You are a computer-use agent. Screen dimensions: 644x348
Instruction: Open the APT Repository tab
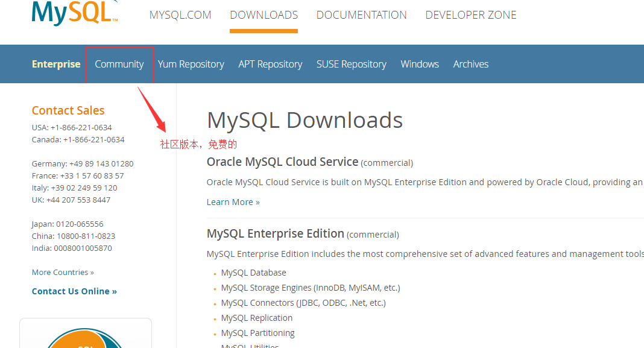tap(270, 64)
